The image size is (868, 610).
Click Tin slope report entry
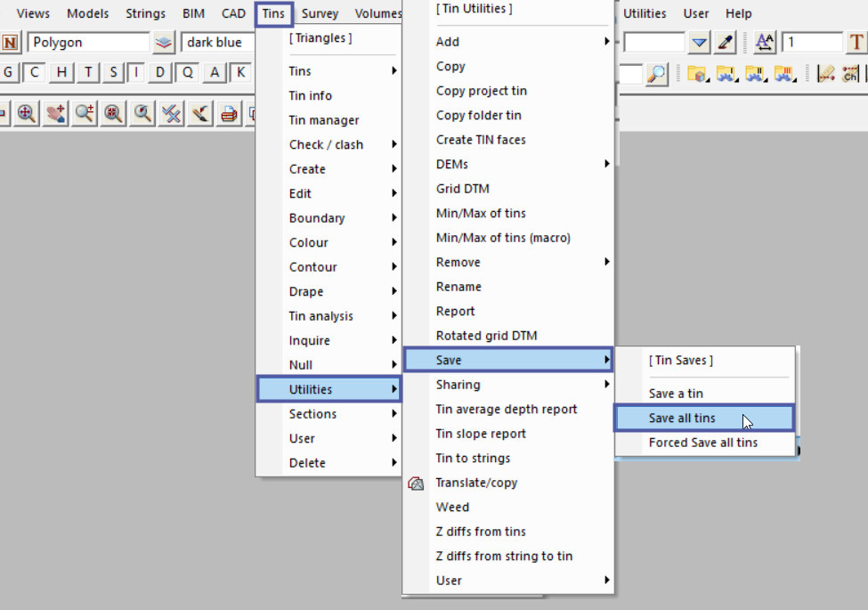point(481,434)
